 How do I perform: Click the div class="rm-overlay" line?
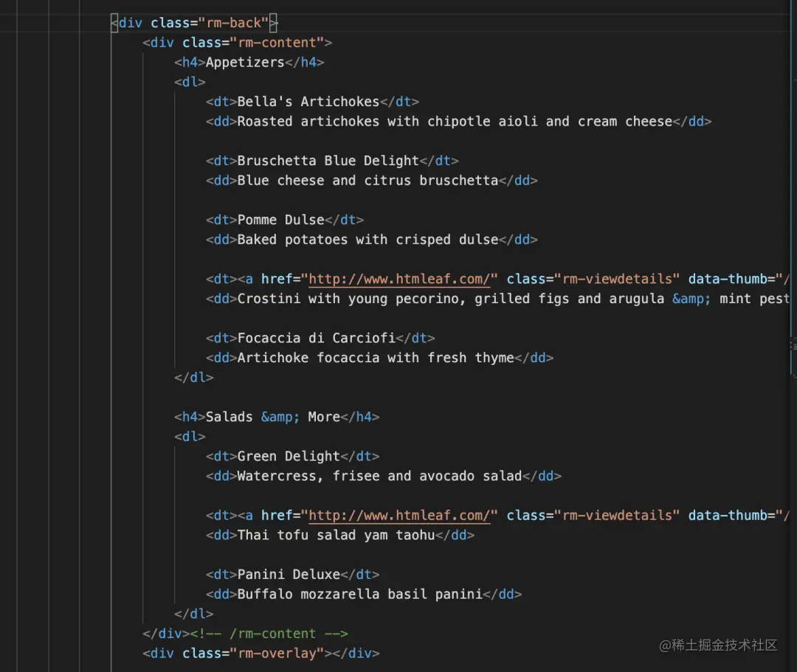pos(261,654)
